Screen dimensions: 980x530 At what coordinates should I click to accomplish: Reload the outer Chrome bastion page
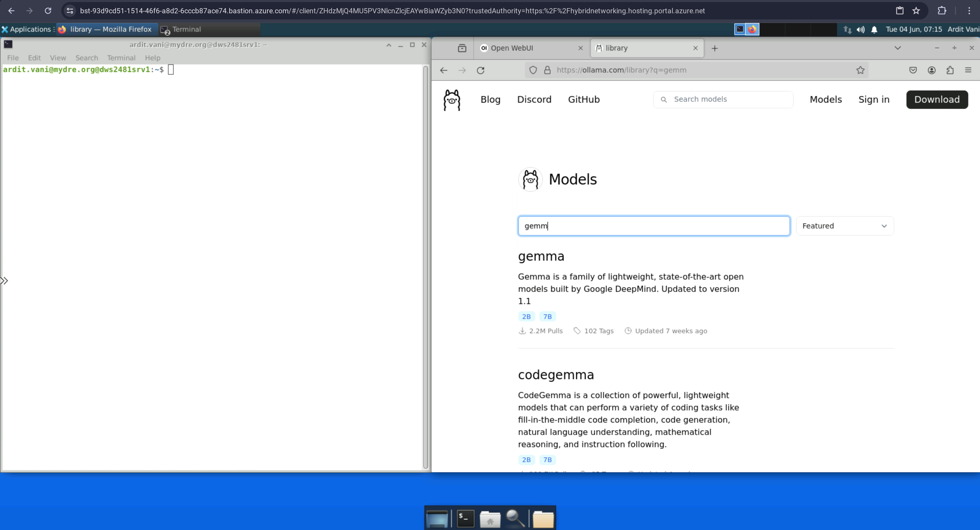[48, 11]
